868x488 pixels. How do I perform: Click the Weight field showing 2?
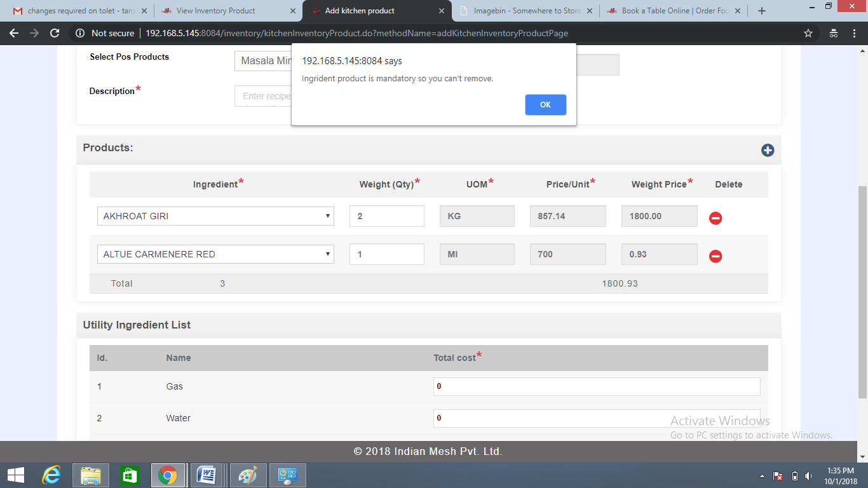[387, 216]
